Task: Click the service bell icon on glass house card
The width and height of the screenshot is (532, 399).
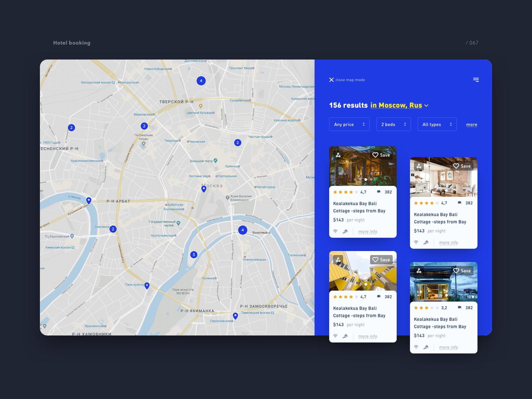Action: (x=426, y=347)
